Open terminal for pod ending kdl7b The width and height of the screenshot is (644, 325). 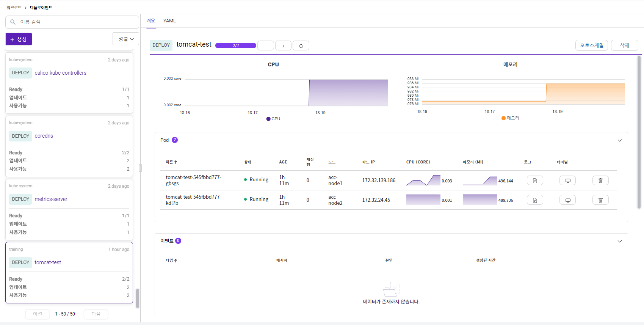[567, 200]
